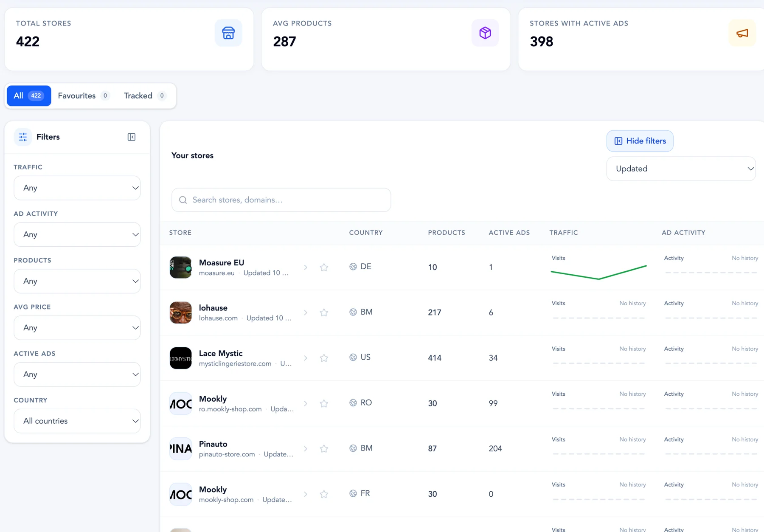This screenshot has width=764, height=532.
Task: Click the mysticlingeriestore.com domain text
Action: coord(235,364)
